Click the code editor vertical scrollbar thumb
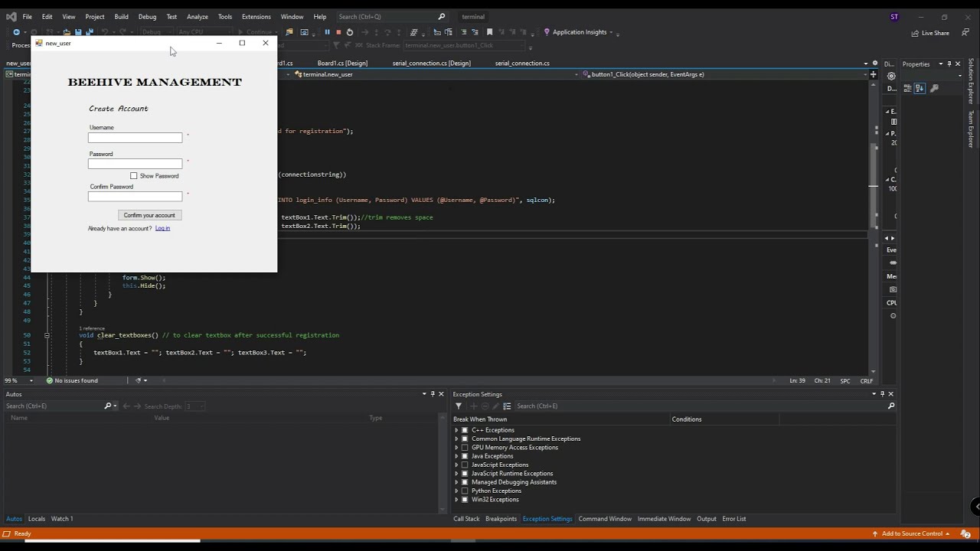 [x=874, y=186]
